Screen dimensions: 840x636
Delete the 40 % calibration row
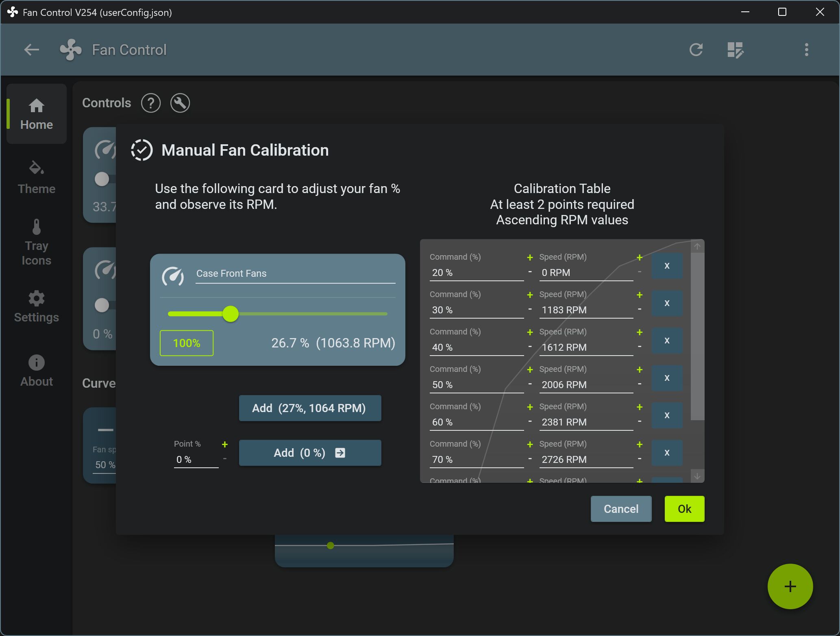click(x=666, y=341)
